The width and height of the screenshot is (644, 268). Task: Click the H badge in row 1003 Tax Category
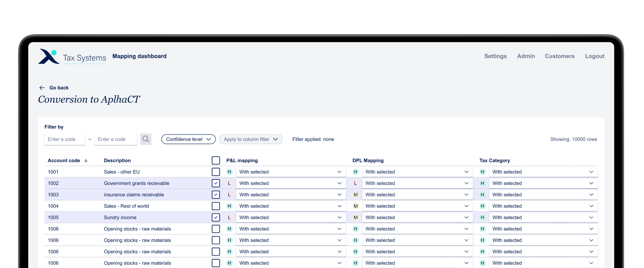point(483,195)
